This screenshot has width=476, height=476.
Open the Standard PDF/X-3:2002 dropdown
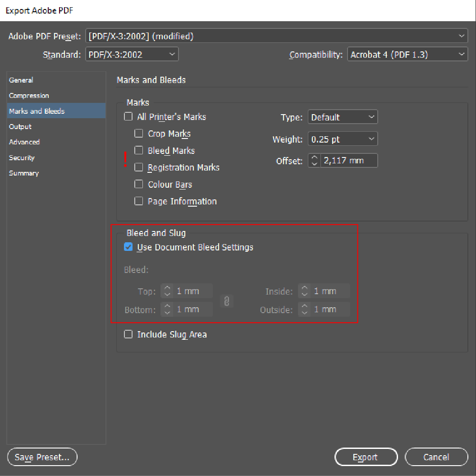click(132, 55)
